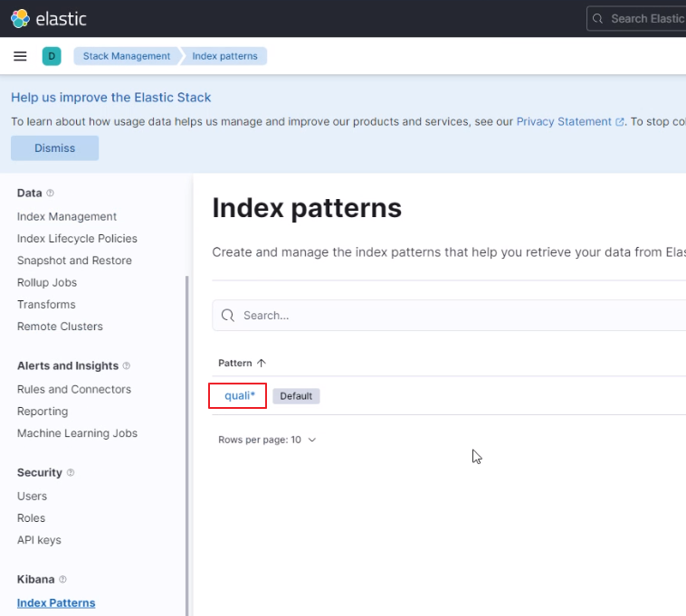Open Index Management

point(66,216)
